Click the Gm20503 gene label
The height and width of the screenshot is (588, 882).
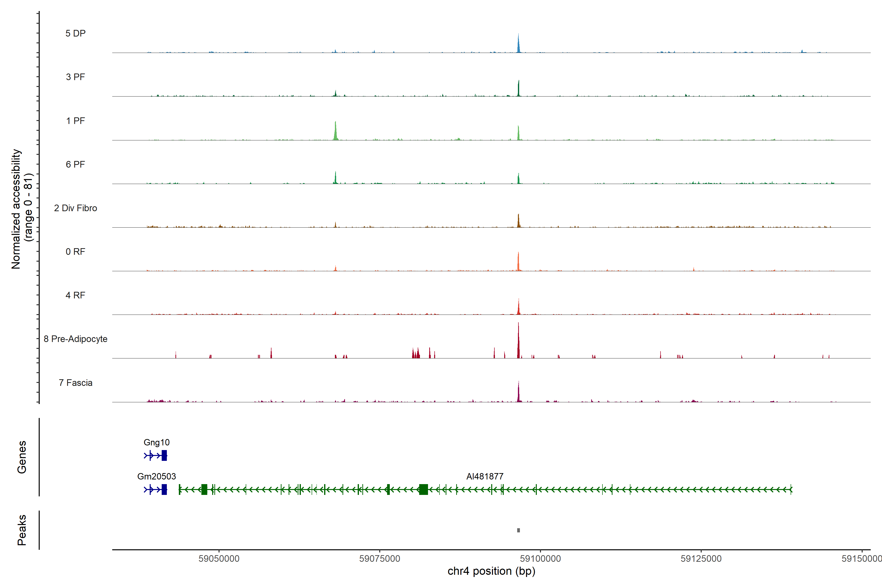click(x=156, y=476)
